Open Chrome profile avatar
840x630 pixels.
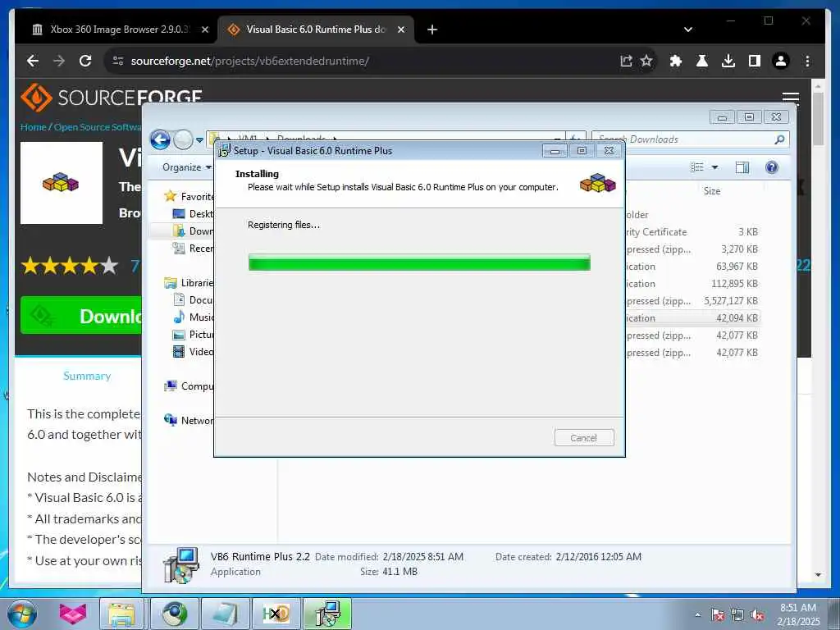[781, 61]
